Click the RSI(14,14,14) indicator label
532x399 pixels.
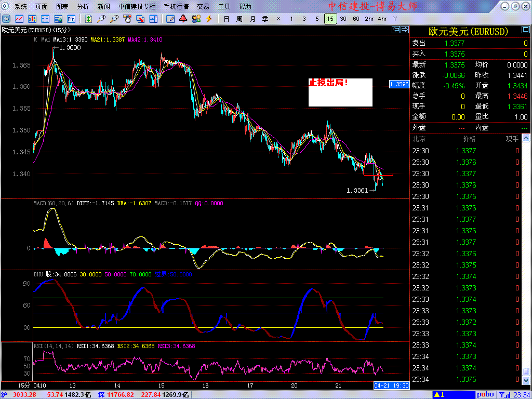54,346
